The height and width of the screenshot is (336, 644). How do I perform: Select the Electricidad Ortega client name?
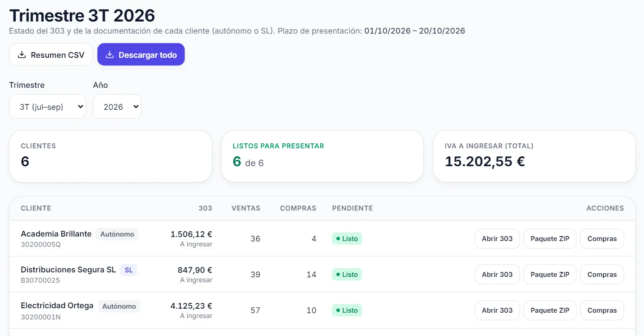point(57,306)
